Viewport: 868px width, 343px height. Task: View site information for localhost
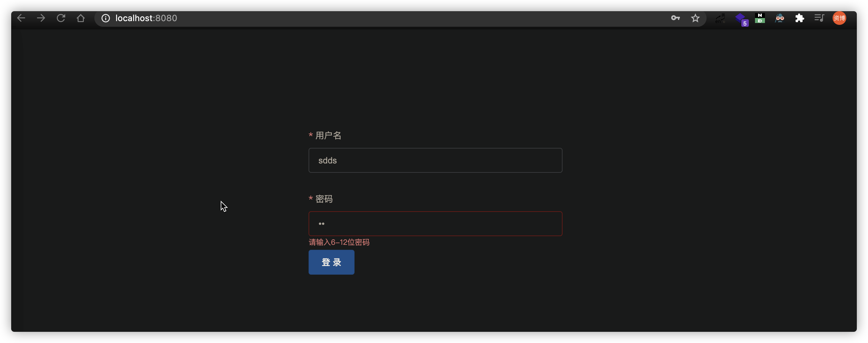[x=106, y=18]
